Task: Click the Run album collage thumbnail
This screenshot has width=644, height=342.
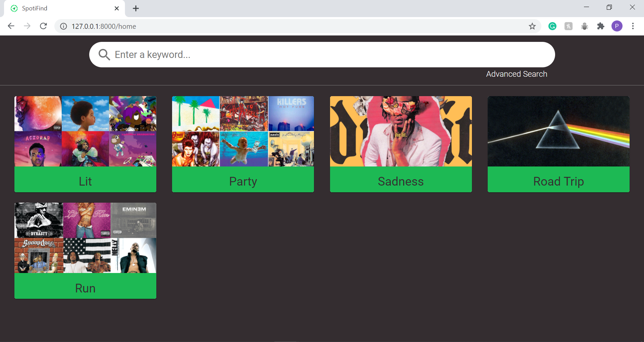Action: point(85,238)
